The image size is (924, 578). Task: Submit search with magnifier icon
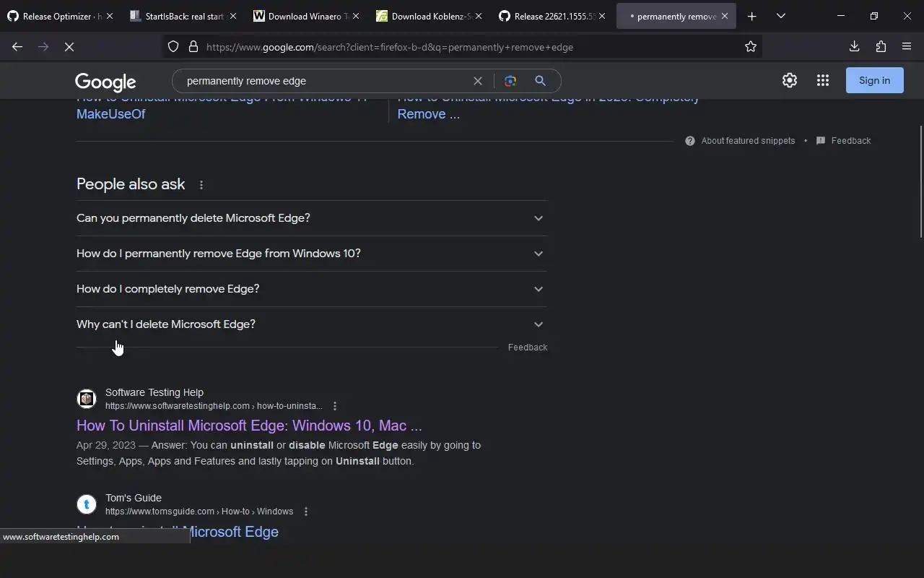pyautogui.click(x=540, y=81)
